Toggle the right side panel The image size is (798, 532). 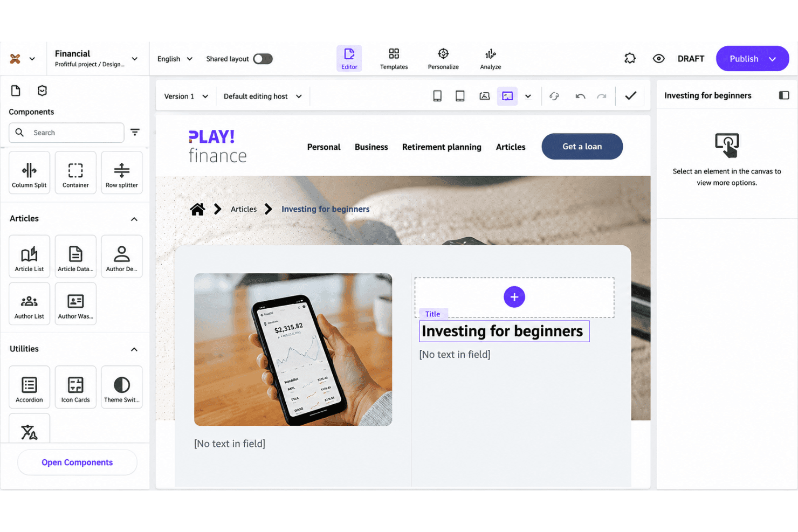point(784,95)
